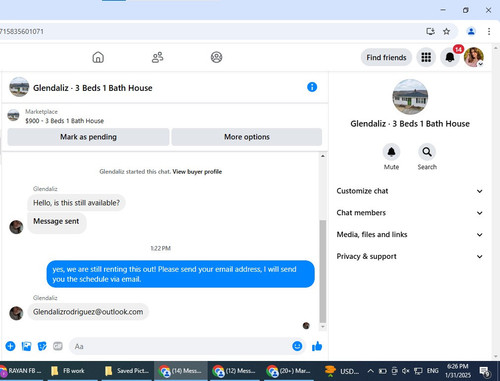Attach a photo with the image icon

tap(26, 346)
